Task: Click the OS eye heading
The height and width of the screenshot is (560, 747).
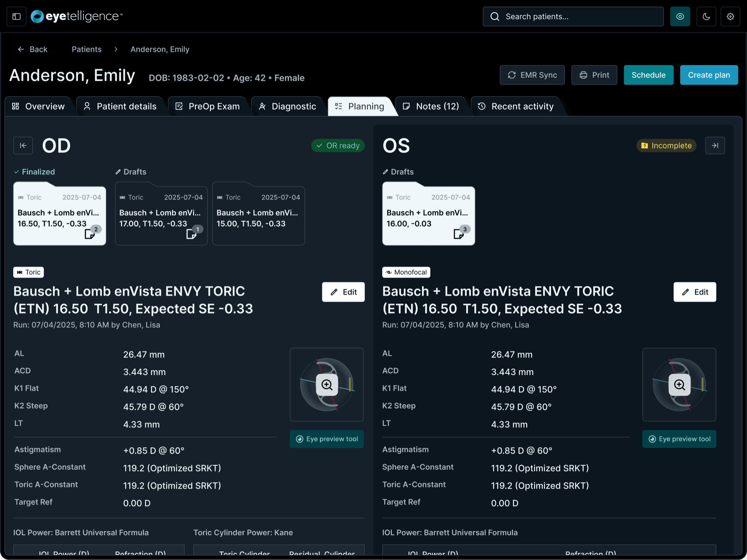Action: [396, 146]
